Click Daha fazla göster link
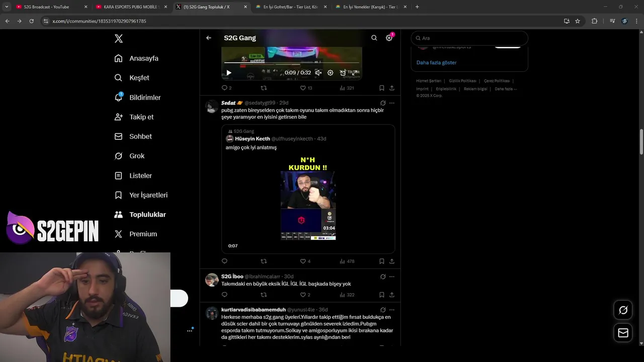This screenshot has width=644, height=362. tap(436, 63)
